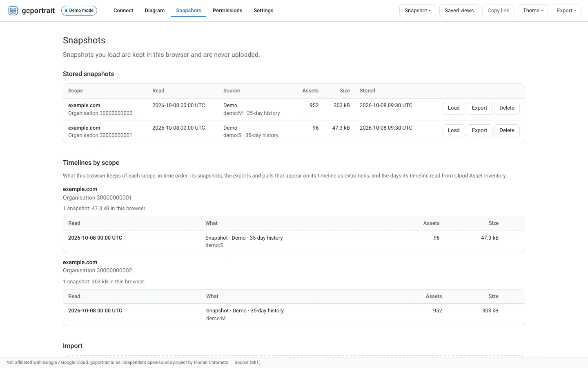Screen dimensions: 588x368
Task: Click the timeline row labelled demo:M
Action: (294, 315)
